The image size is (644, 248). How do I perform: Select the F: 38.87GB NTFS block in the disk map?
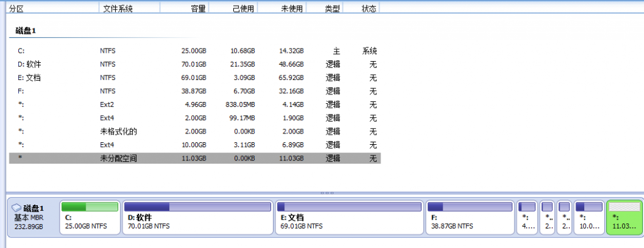point(470,217)
